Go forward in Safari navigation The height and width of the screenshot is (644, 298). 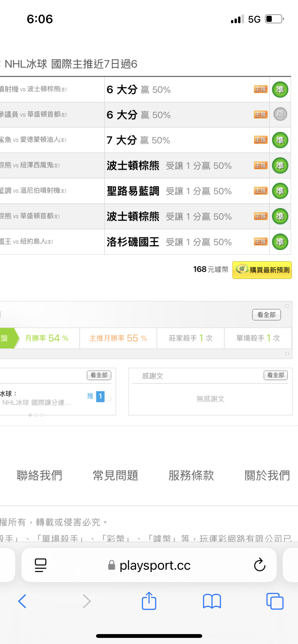[x=87, y=601]
